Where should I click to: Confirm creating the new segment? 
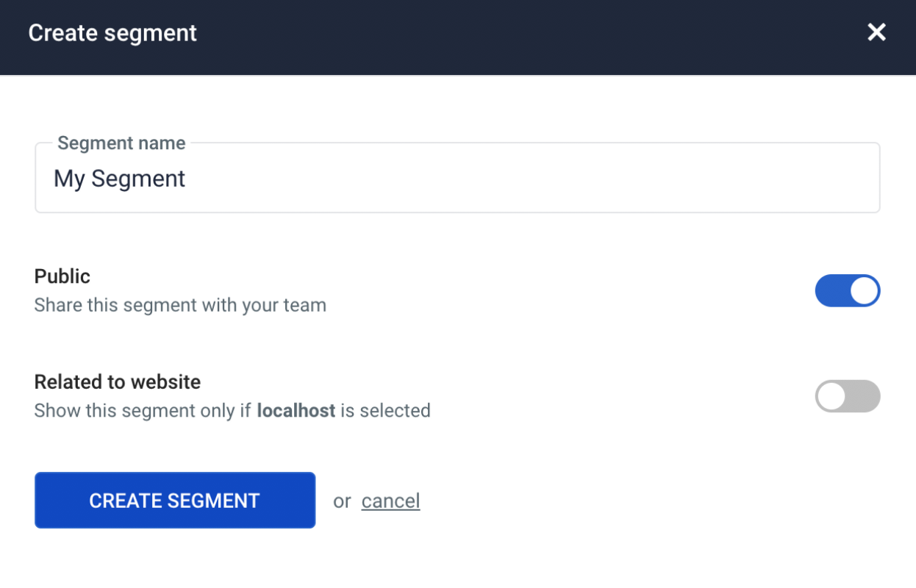(174, 500)
